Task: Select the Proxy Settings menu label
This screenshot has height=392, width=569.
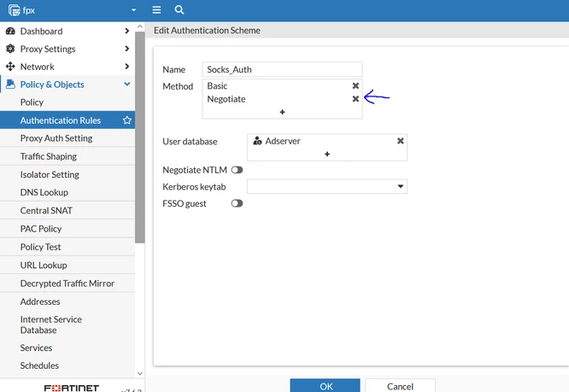Action: tap(48, 49)
